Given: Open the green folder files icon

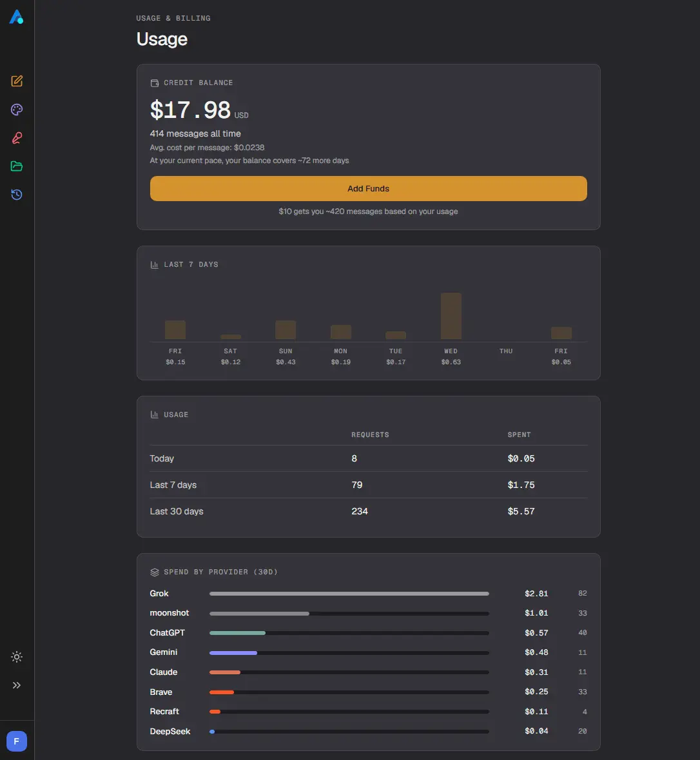Looking at the screenshot, I should [17, 166].
